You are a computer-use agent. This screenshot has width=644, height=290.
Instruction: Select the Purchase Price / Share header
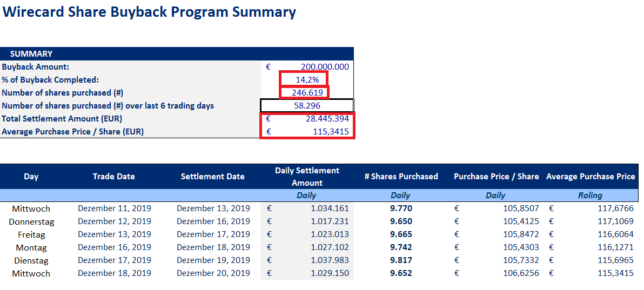[496, 177]
